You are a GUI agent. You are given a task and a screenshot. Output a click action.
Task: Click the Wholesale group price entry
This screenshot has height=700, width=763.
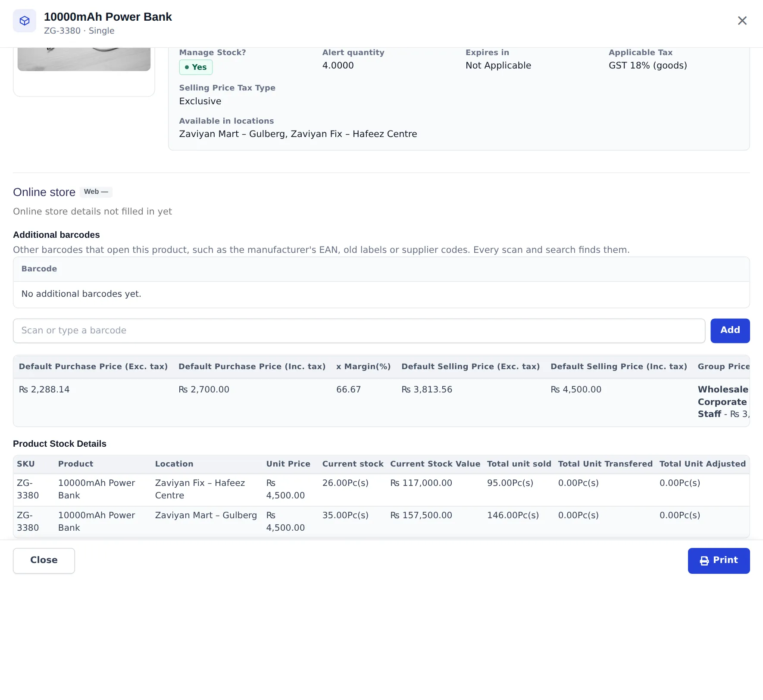(x=723, y=389)
